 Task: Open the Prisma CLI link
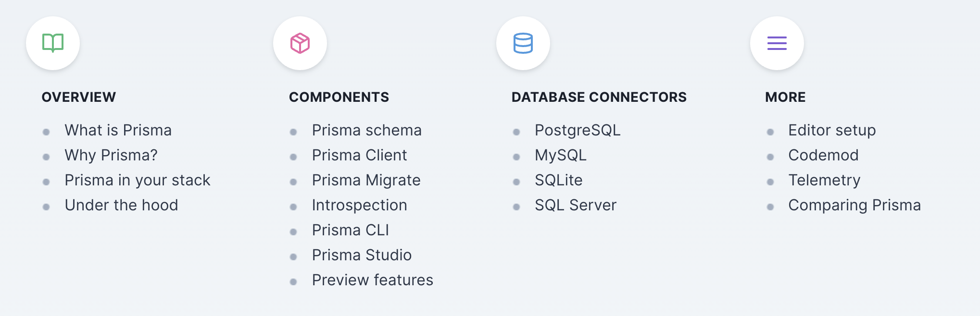tap(351, 230)
